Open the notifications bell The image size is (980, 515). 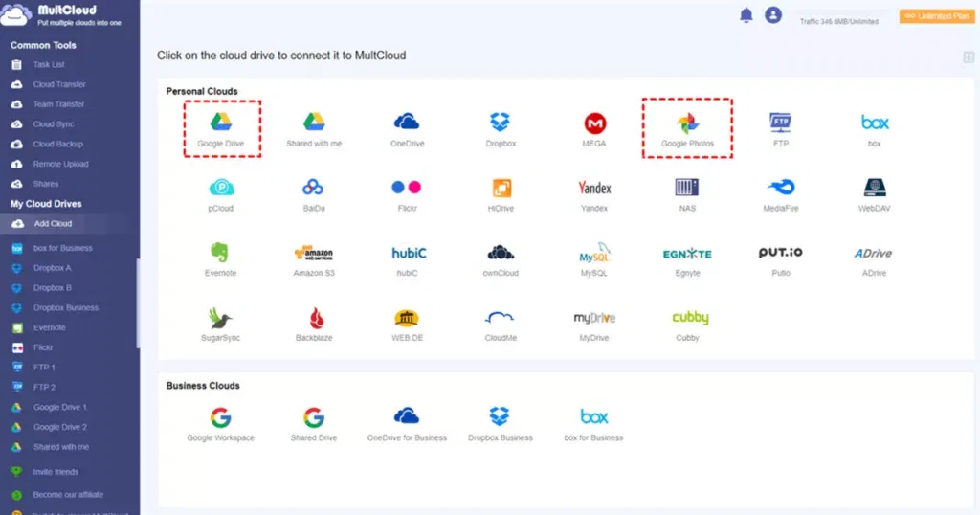746,15
